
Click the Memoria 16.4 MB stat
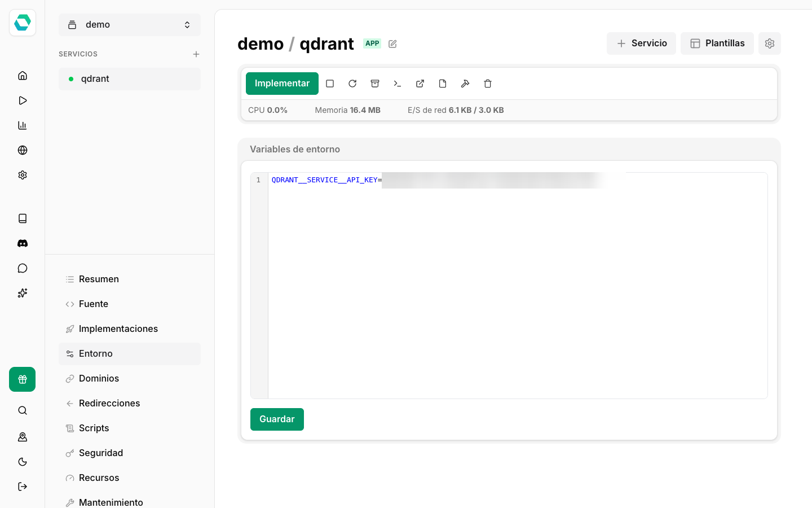click(347, 110)
